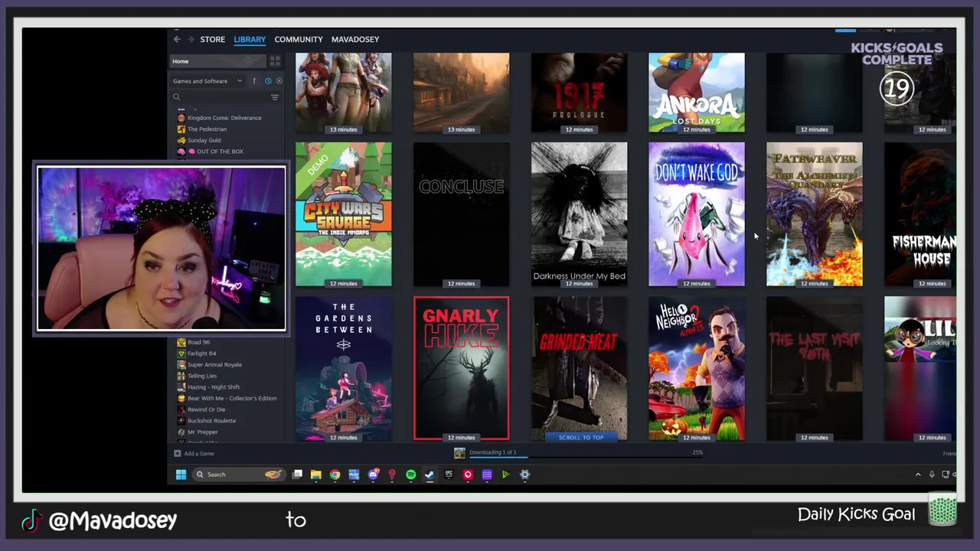Select the Home button in the sidebar

point(217,61)
